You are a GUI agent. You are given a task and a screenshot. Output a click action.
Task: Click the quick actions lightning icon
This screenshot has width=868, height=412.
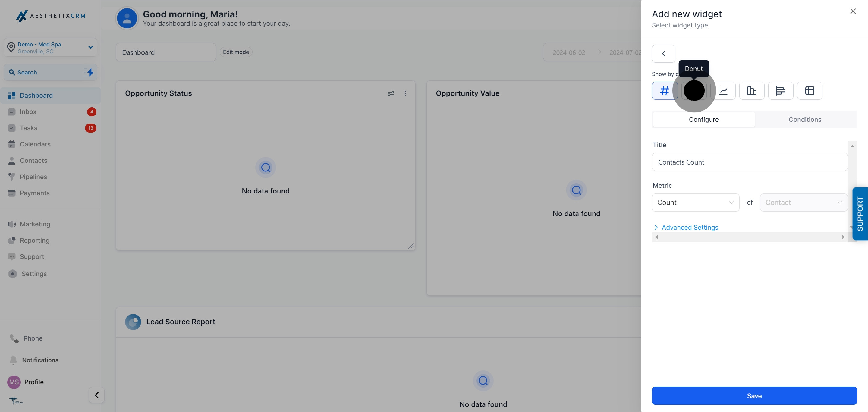click(x=90, y=72)
